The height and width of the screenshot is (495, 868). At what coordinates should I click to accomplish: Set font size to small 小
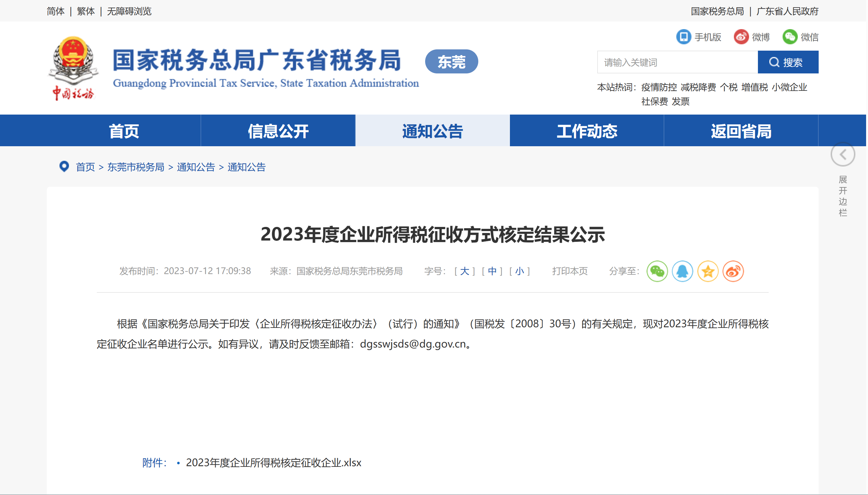coord(519,271)
